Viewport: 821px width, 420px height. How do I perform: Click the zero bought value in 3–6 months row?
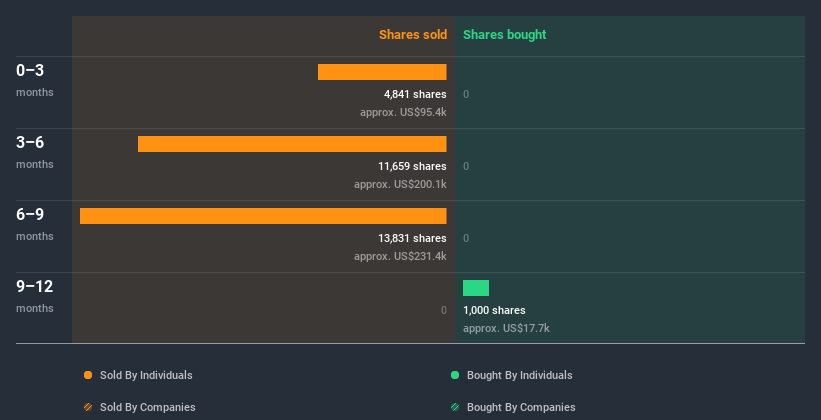tap(466, 167)
